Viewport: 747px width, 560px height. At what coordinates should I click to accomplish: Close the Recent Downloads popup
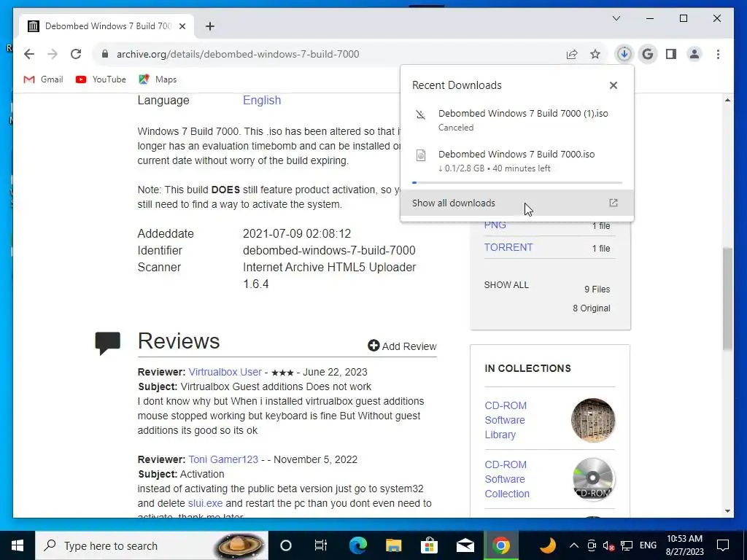613,85
